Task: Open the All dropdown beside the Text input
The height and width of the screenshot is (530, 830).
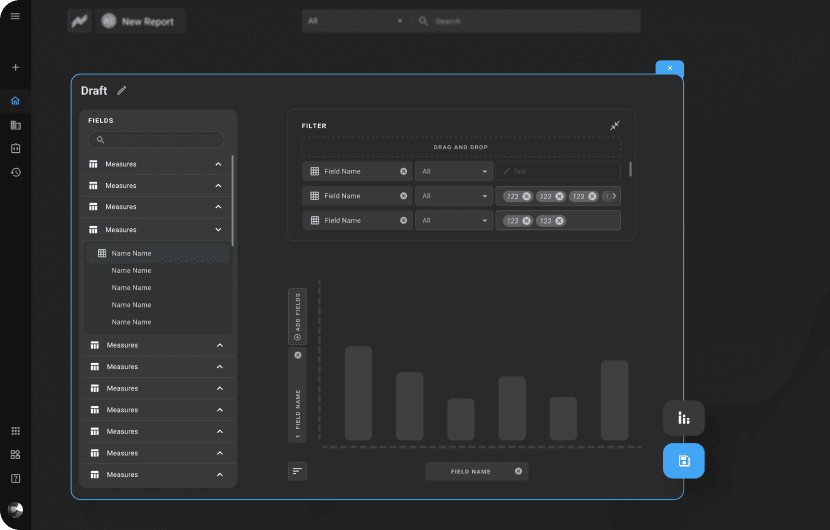Action: pos(454,172)
